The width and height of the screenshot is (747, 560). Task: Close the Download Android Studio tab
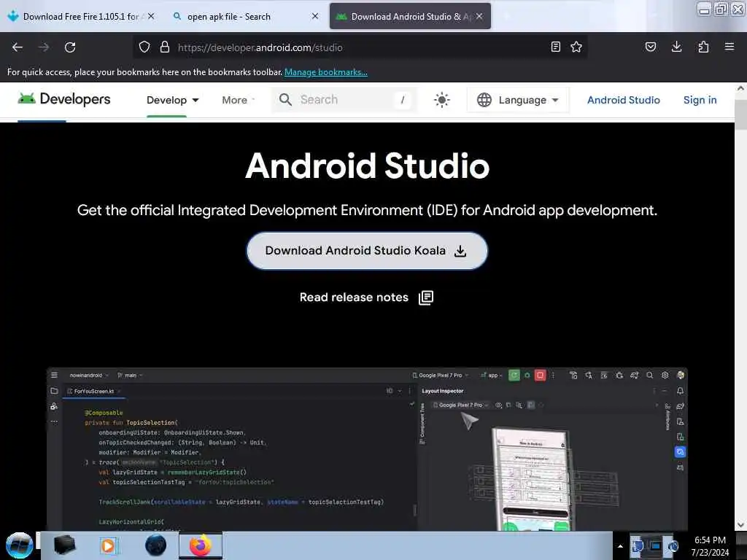[479, 16]
